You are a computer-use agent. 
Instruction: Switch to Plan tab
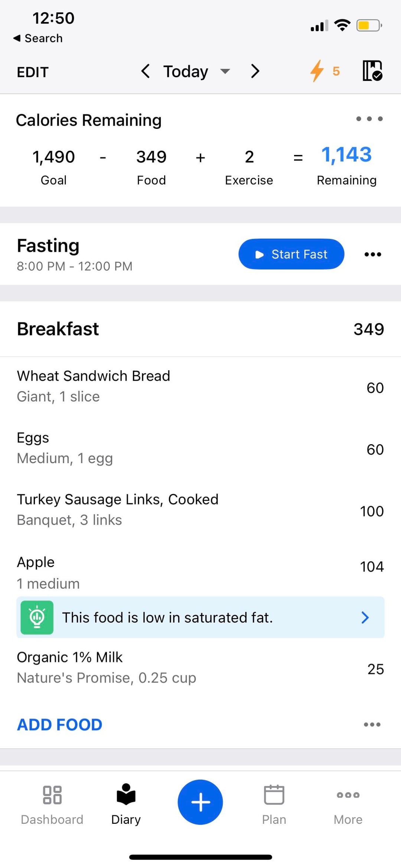(274, 803)
